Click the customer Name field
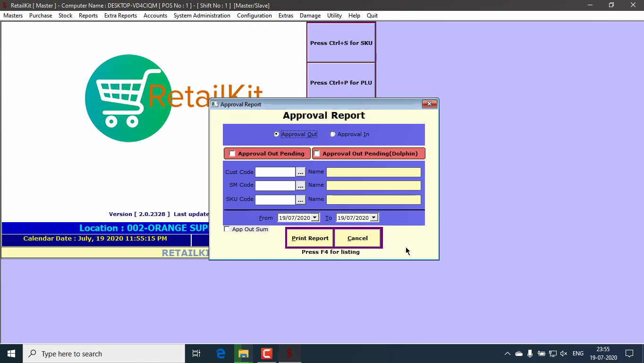The image size is (644, 363). tap(373, 172)
